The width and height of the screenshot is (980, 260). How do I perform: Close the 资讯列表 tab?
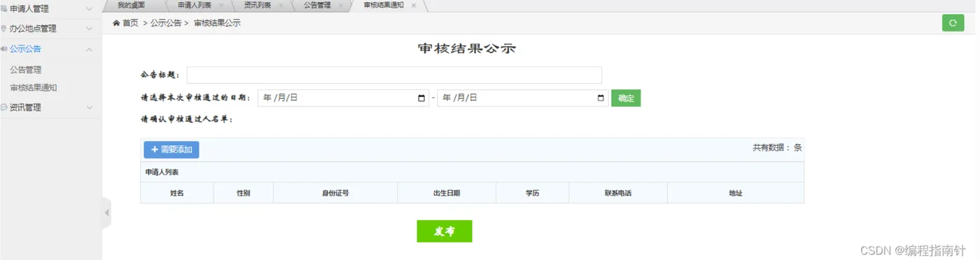click(x=281, y=5)
